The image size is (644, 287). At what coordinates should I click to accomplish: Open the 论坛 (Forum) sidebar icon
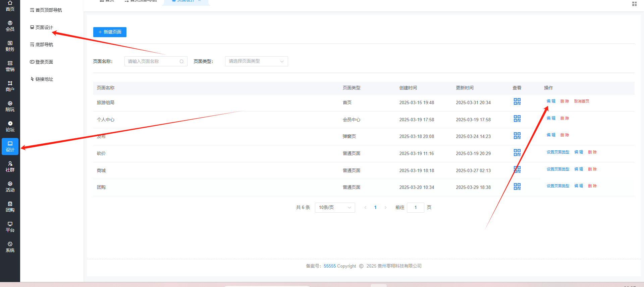click(10, 127)
